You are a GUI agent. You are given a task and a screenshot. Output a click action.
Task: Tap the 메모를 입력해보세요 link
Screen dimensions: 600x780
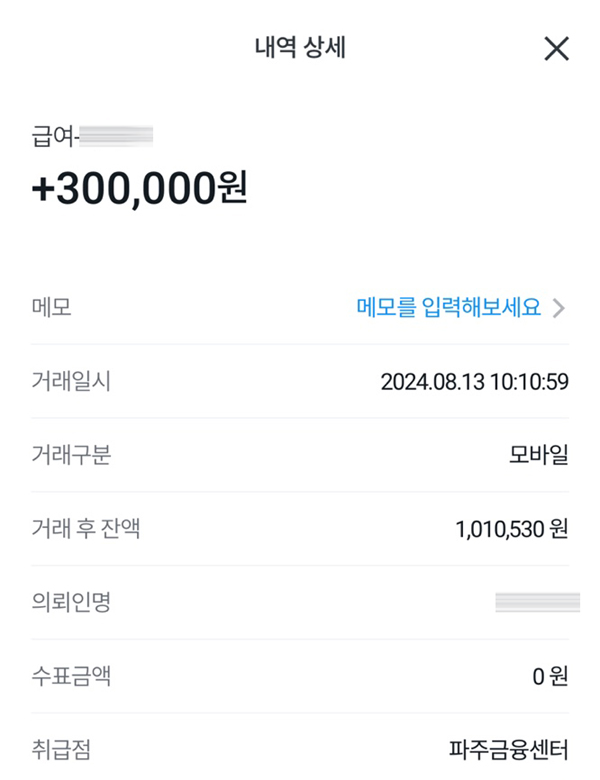coord(448,308)
